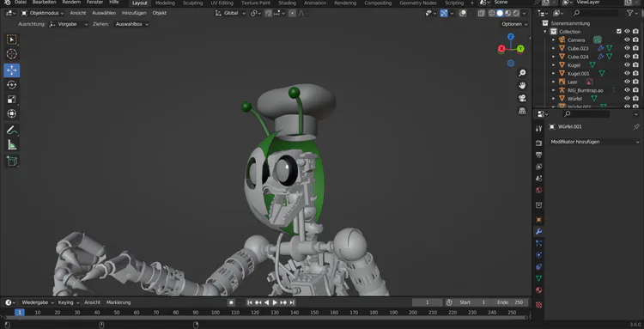Open the Auswahlbox drag dropdown
This screenshot has width=644, height=329.
coord(131,24)
